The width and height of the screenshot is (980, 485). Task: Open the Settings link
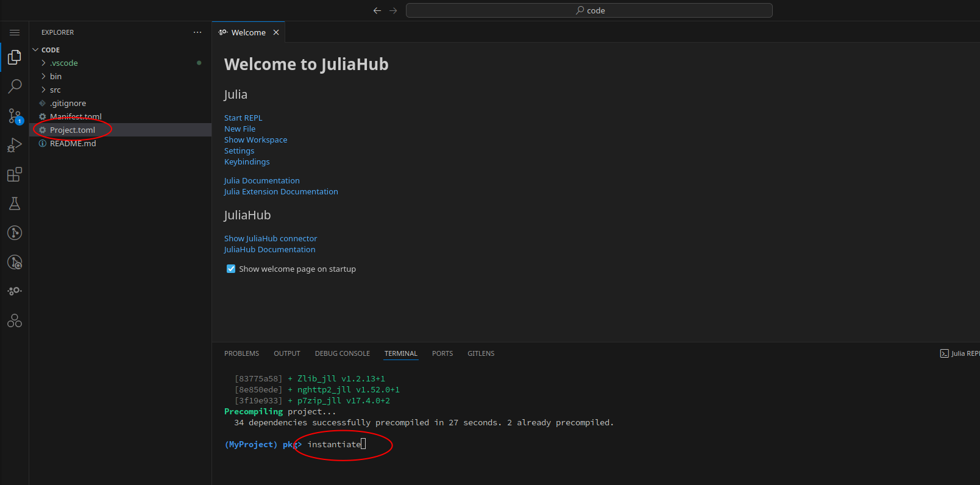point(239,150)
